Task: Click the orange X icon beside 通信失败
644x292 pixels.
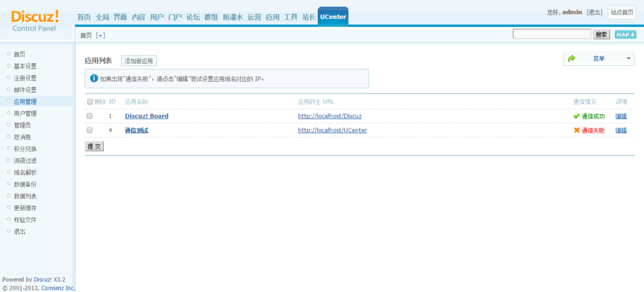Action: [577, 130]
